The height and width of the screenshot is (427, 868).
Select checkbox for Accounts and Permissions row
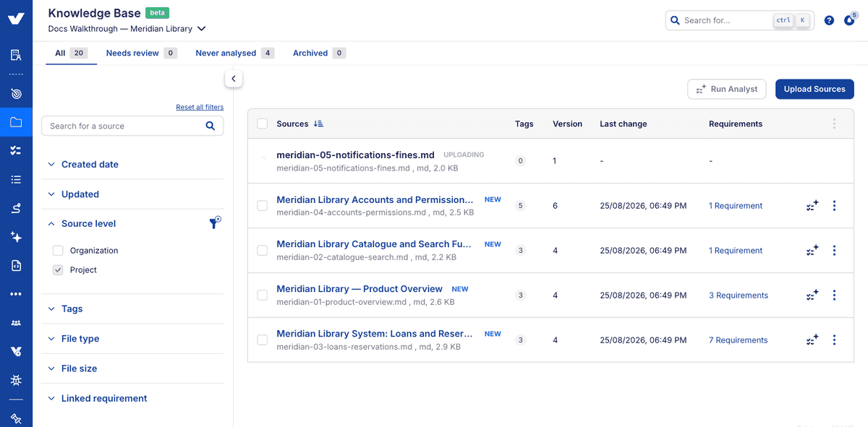coord(262,206)
